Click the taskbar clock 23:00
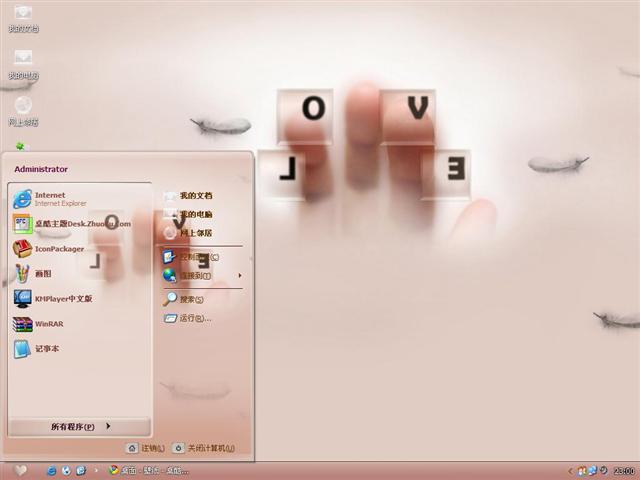This screenshot has height=480, width=640. click(x=624, y=471)
